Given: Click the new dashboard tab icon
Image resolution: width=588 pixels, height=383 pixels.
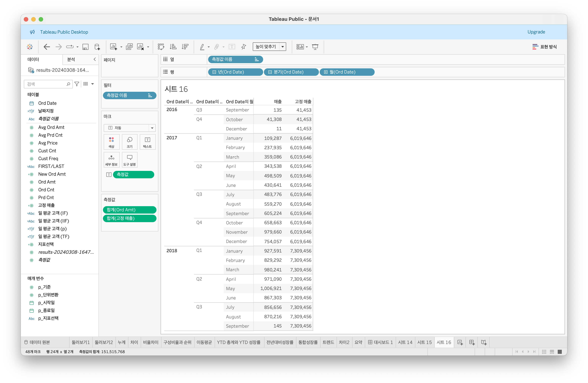Looking at the screenshot, I should pos(472,342).
